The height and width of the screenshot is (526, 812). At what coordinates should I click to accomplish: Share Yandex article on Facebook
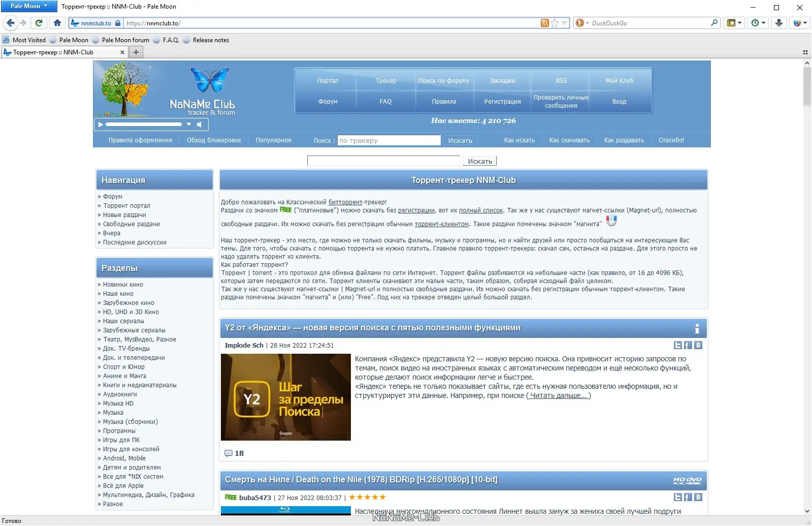[688, 345]
